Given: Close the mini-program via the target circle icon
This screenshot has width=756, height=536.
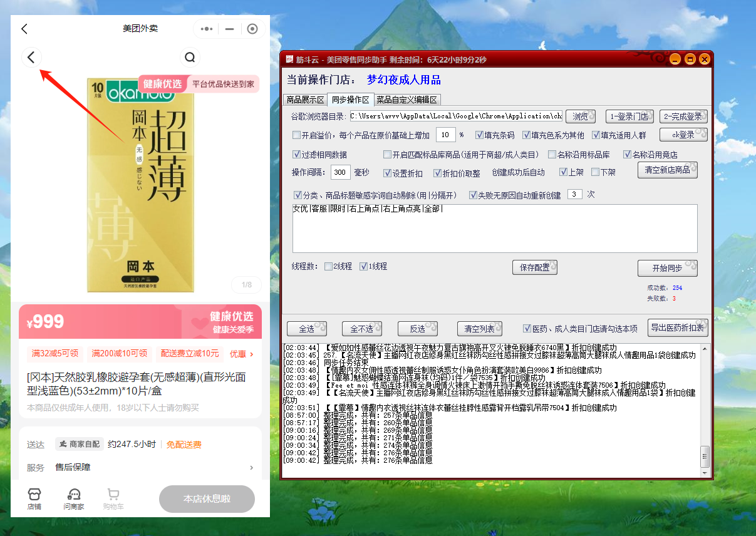Looking at the screenshot, I should tap(252, 29).
